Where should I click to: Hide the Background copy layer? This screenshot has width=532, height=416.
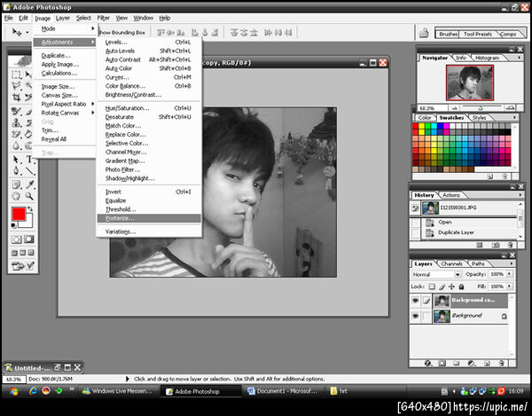(x=415, y=301)
